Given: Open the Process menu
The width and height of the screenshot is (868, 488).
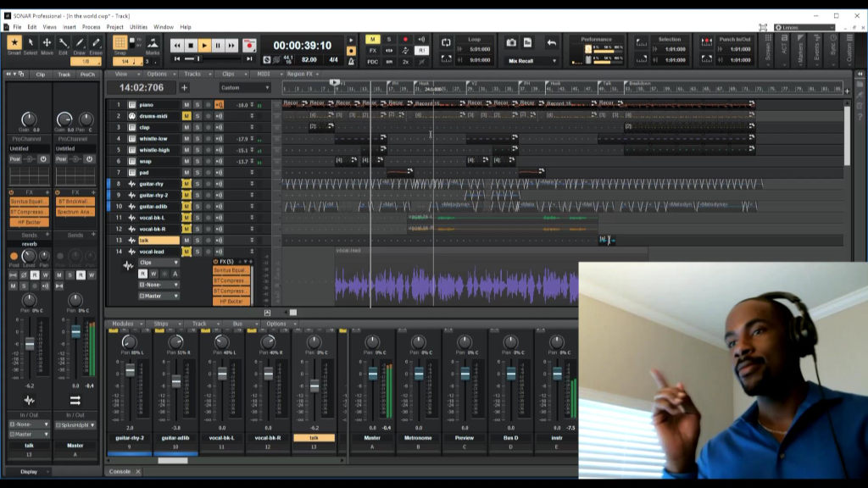Looking at the screenshot, I should [92, 27].
